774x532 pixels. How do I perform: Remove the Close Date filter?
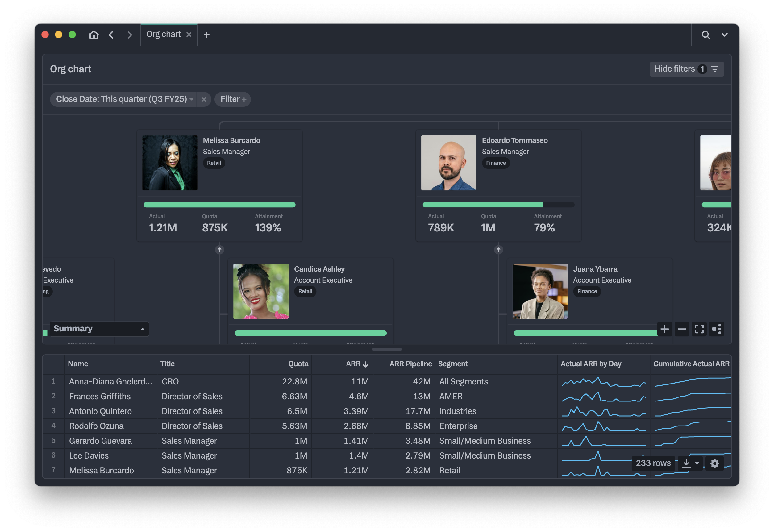coord(204,99)
